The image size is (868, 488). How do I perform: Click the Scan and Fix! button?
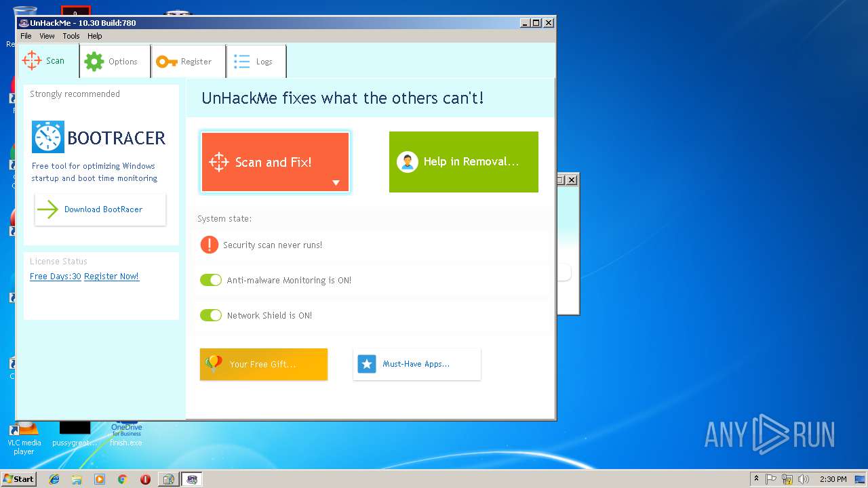275,162
